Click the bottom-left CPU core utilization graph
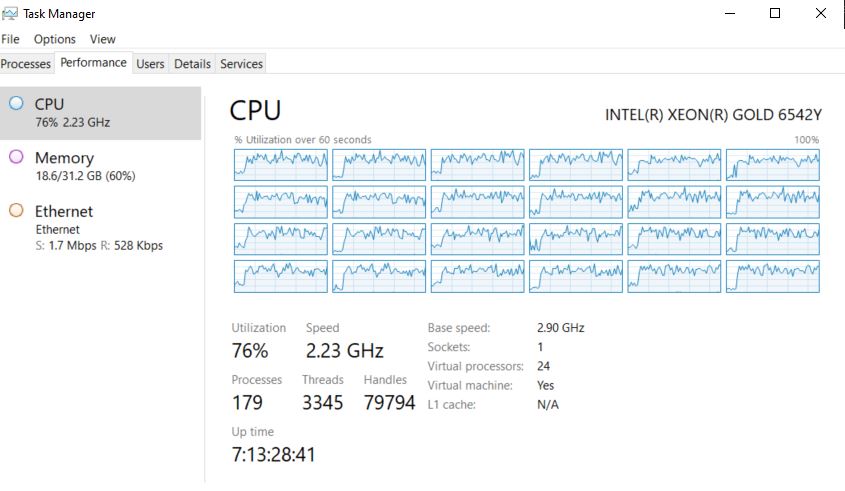Viewport: 845px width, 491px height. coord(280,276)
